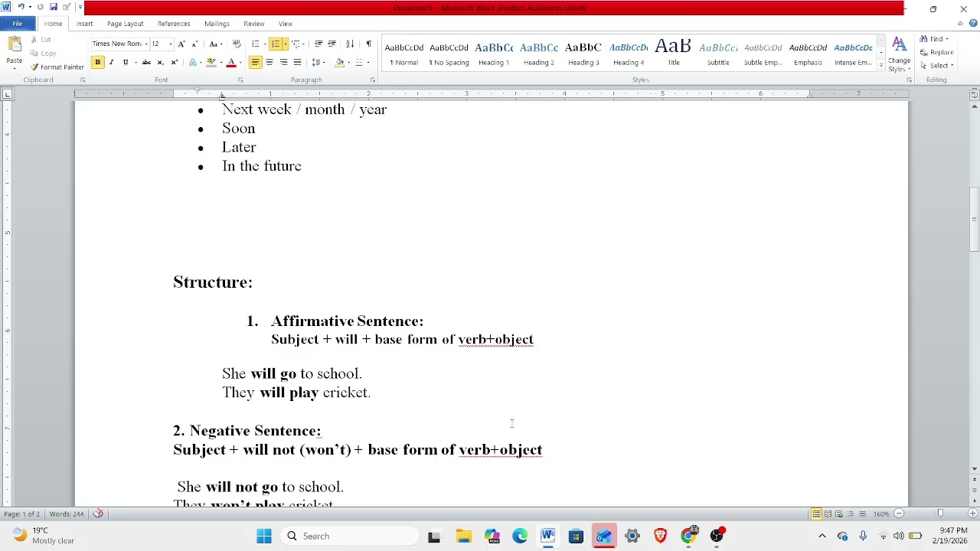Expand the font color dropdown arrow
This screenshot has width=980, height=551.
pos(240,62)
